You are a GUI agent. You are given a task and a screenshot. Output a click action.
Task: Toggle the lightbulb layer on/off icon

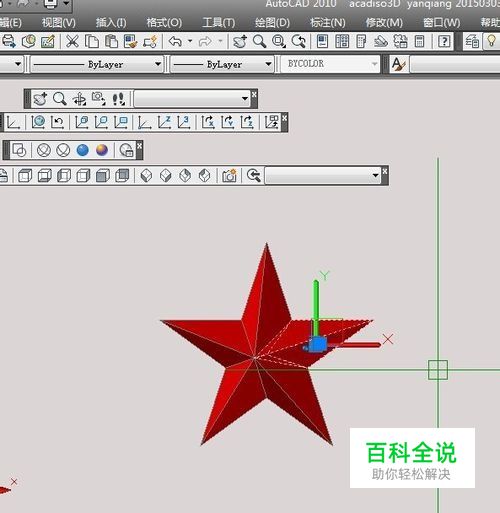(491, 41)
